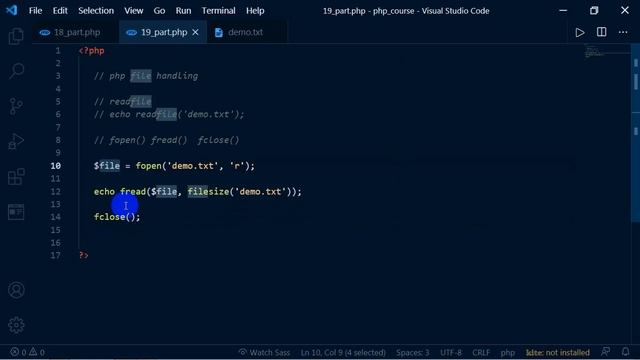Screen dimensions: 640x360
Task: Click the vertical editor scrollbar
Action: 636,133
